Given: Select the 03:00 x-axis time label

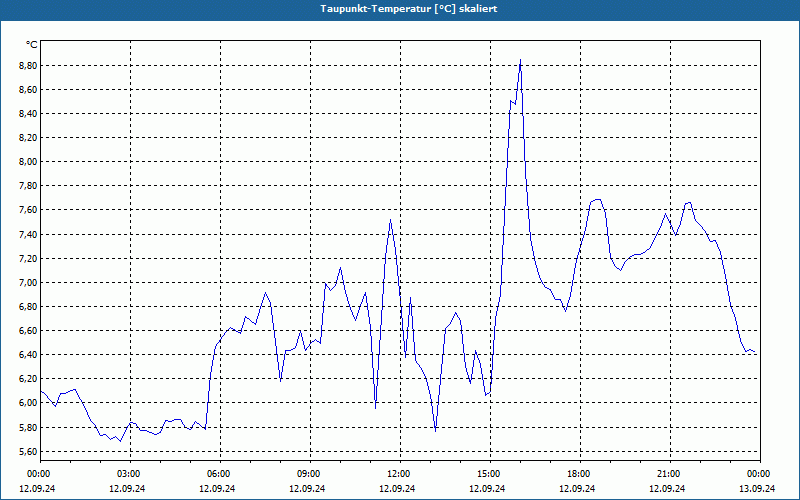Looking at the screenshot, I should pyautogui.click(x=128, y=474).
